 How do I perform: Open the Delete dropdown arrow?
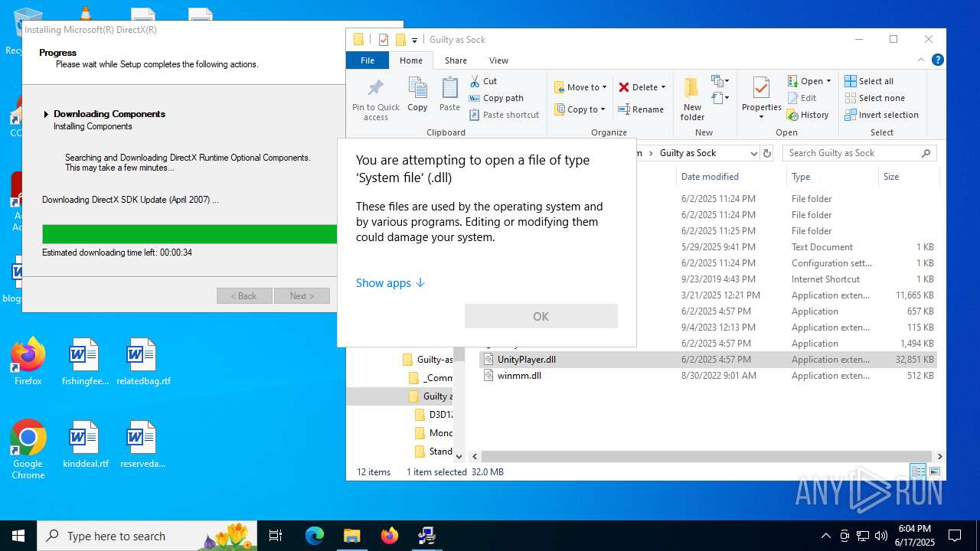[x=663, y=87]
